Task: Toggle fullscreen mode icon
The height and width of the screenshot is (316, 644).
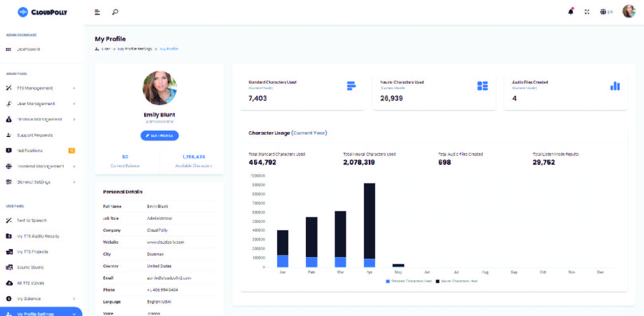Action: coord(587,12)
